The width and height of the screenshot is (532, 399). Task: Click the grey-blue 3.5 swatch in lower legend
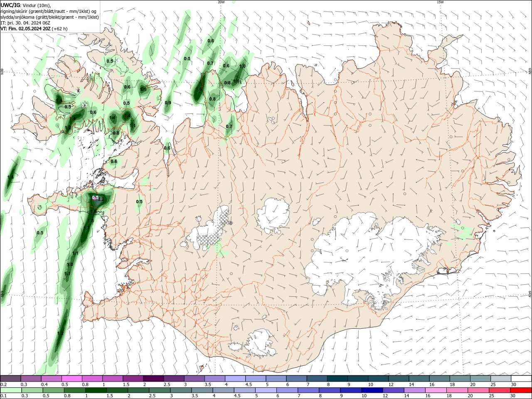pyautogui.click(x=202, y=390)
